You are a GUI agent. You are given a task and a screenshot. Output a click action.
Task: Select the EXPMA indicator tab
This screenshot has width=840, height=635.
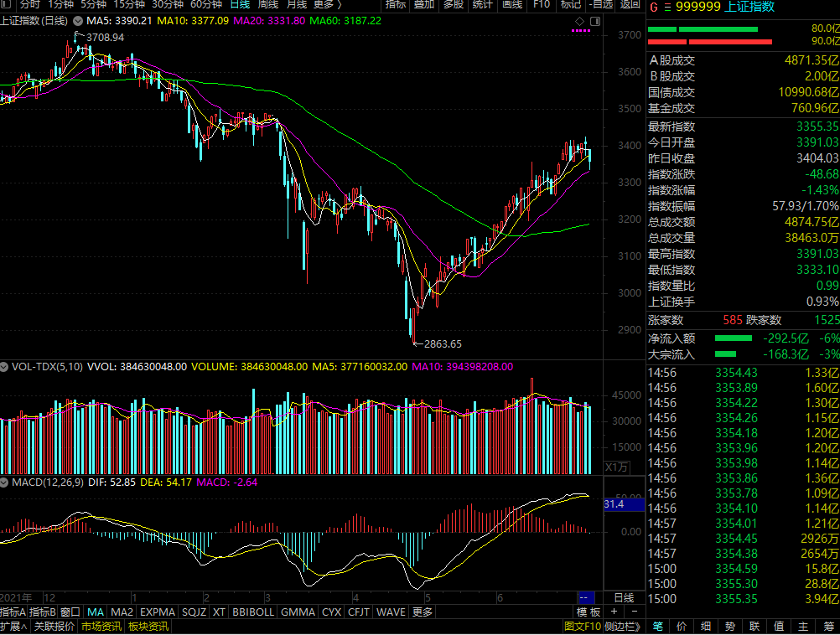158,612
